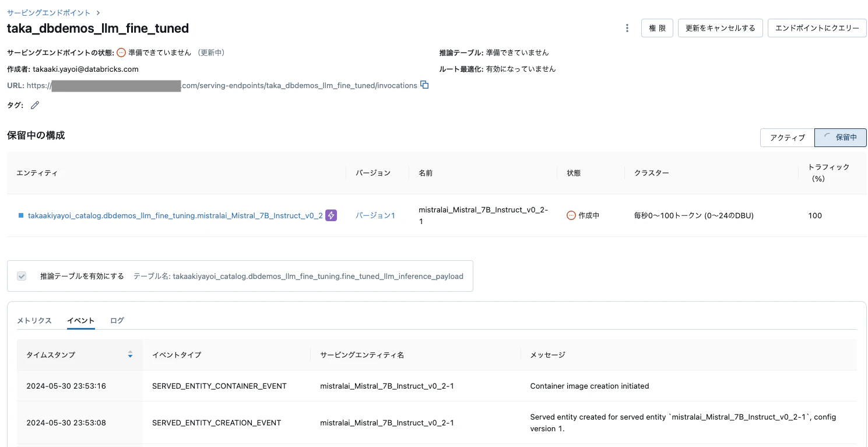Toggle the 推論テーブルを有効にする checkbox
This screenshot has height=447, width=868.
22,276
